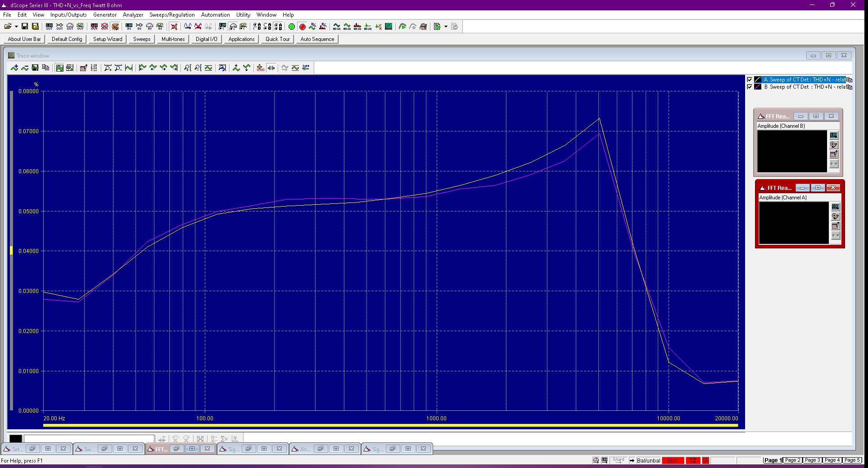Open the Utility menu
Image resolution: width=868 pixels, height=468 pixels.
click(x=243, y=15)
